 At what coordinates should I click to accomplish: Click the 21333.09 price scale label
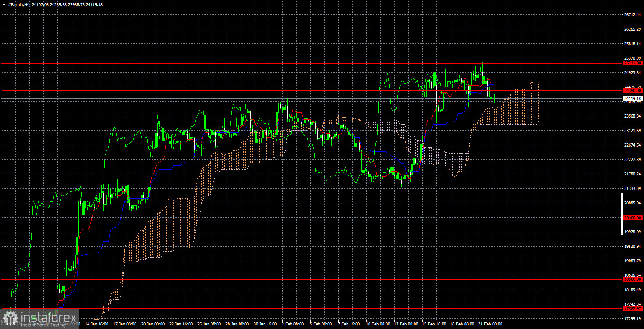(x=633, y=189)
